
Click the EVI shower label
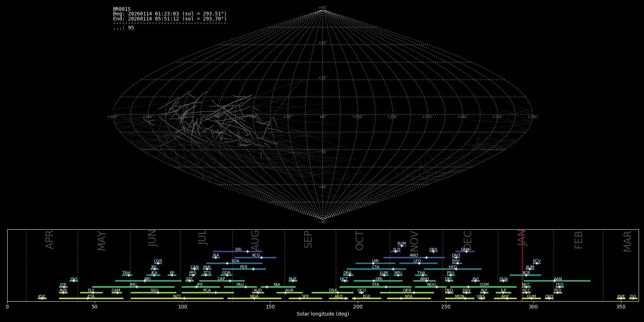(x=633, y=297)
